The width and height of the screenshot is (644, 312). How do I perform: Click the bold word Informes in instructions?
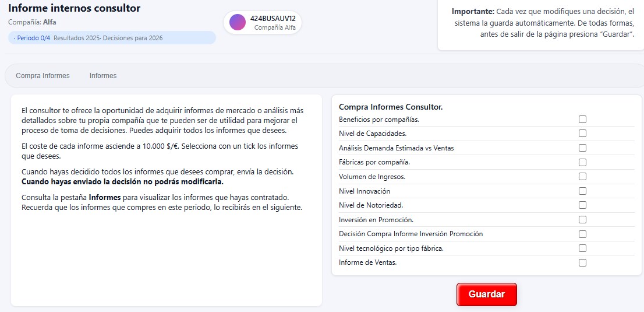105,197
